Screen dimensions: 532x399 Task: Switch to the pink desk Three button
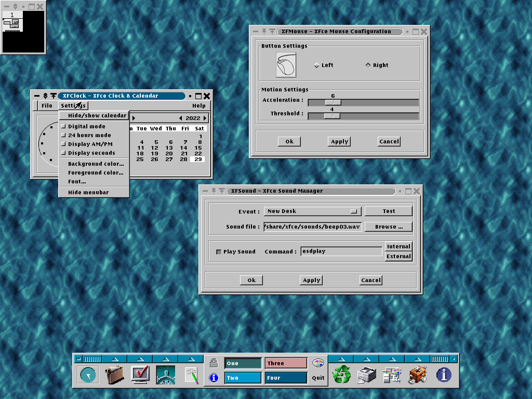coord(286,363)
